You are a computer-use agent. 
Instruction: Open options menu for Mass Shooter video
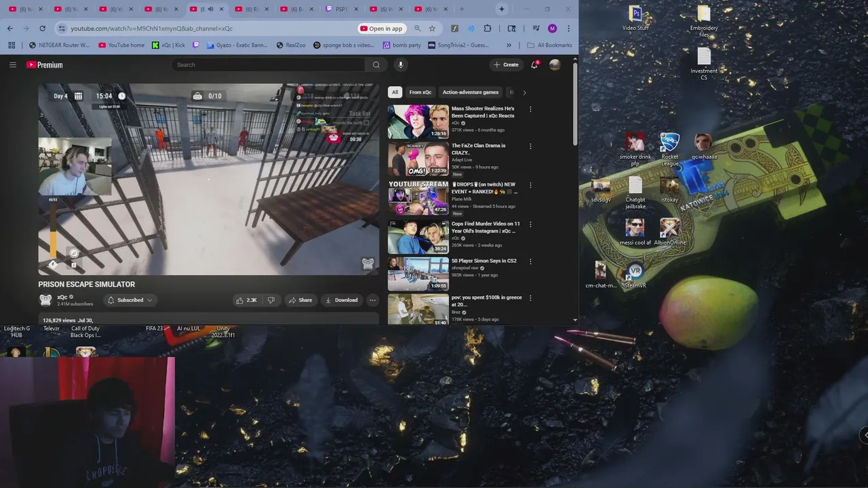530,108
